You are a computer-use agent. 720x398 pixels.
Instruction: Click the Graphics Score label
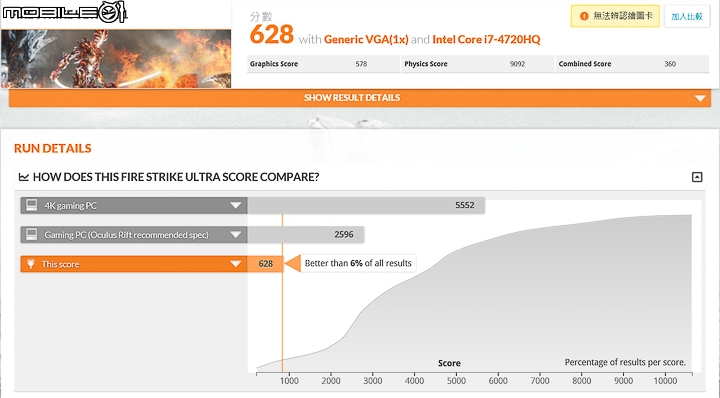(x=274, y=64)
